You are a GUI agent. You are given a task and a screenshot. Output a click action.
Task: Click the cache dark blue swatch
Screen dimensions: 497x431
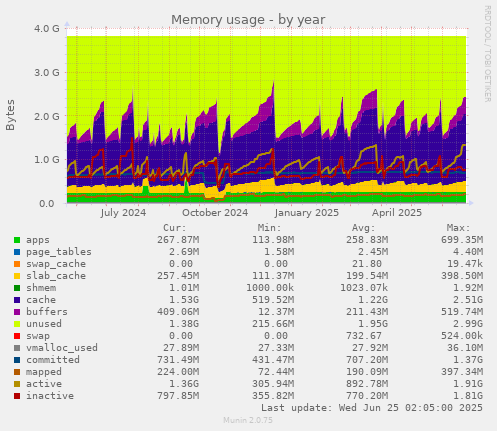click(x=17, y=300)
